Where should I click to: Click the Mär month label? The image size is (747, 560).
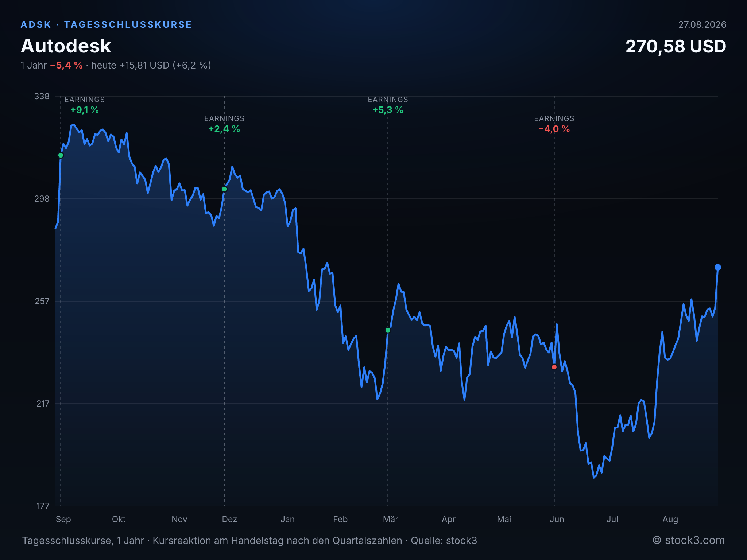tap(391, 519)
